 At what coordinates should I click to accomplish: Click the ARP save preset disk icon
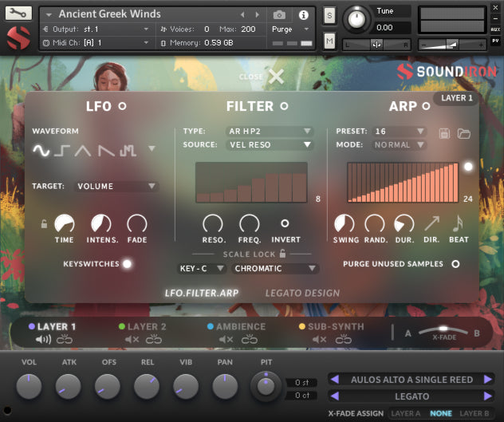[x=445, y=132]
